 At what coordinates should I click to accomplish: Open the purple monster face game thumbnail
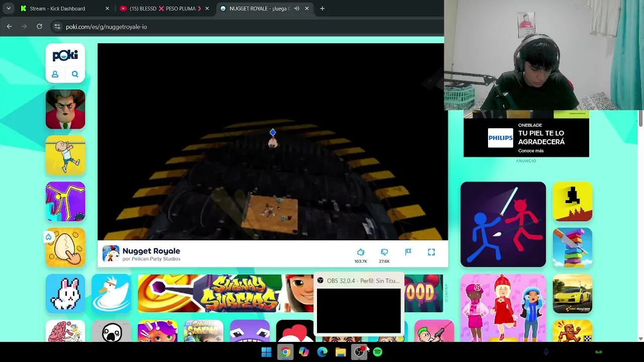(x=250, y=331)
